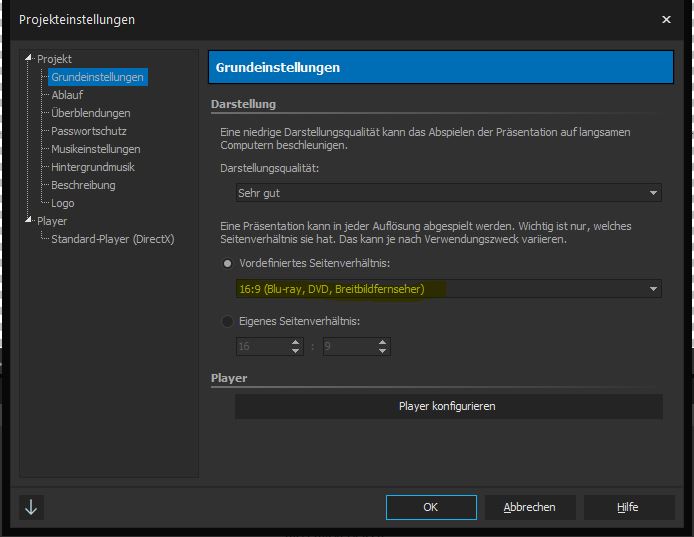The height and width of the screenshot is (537, 694).
Task: Click the height ratio input field
Action: click(346, 347)
